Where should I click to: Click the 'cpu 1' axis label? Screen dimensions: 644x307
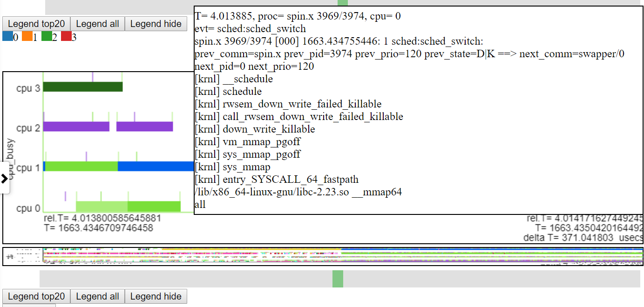click(x=28, y=168)
